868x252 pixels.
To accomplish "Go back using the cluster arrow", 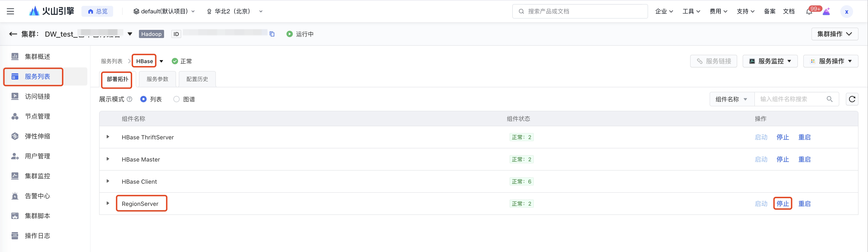I will pyautogui.click(x=13, y=34).
